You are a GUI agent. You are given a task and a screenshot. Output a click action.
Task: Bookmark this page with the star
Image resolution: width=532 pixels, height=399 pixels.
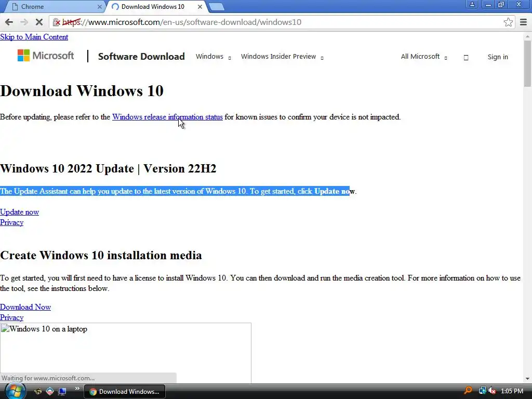[x=508, y=22]
